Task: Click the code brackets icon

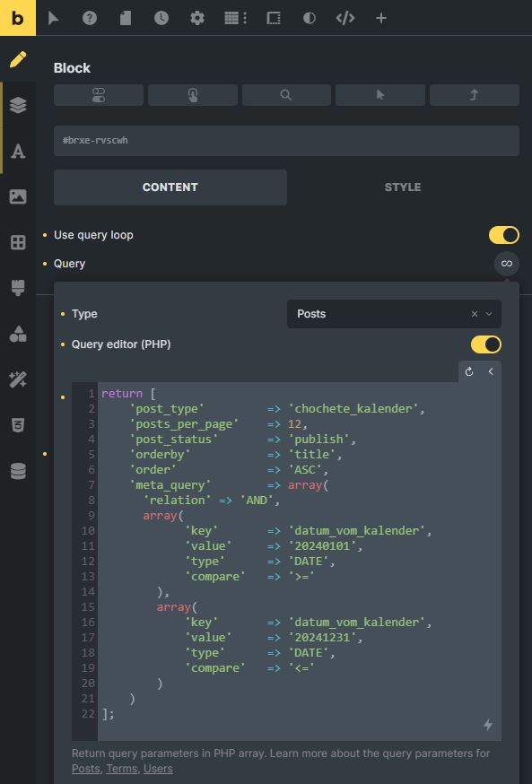Action: (345, 19)
